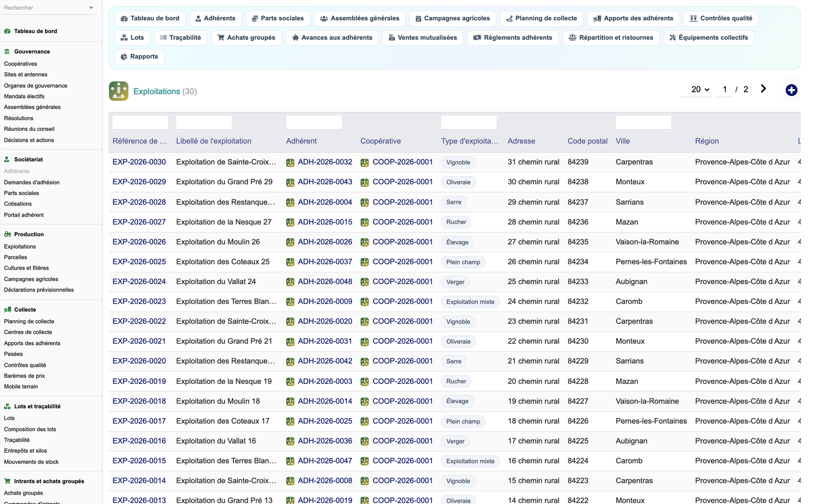Viewport: 815px width, 504px height.
Task: Click Vaison-la-Romaine in EXP-2026-0018 row
Action: pyautogui.click(x=647, y=401)
